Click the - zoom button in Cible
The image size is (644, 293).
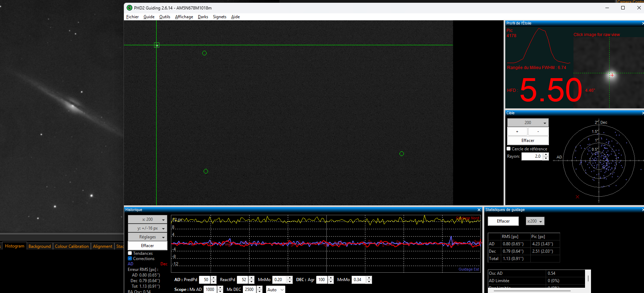tap(538, 131)
